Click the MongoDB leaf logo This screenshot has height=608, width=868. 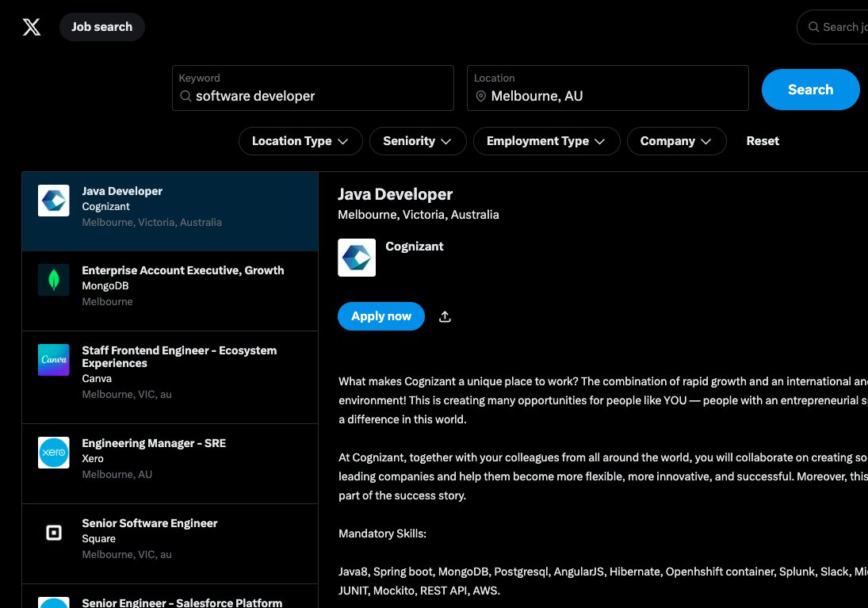(x=54, y=280)
